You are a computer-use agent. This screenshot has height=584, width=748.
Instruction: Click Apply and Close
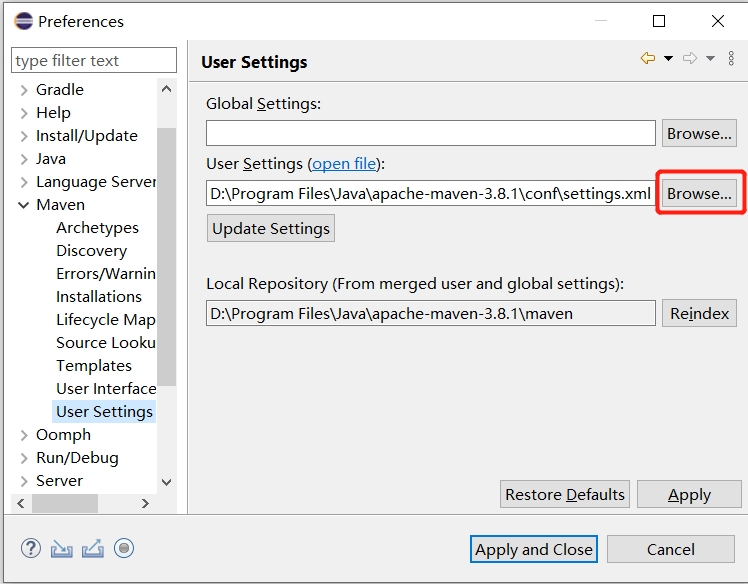tap(534, 549)
